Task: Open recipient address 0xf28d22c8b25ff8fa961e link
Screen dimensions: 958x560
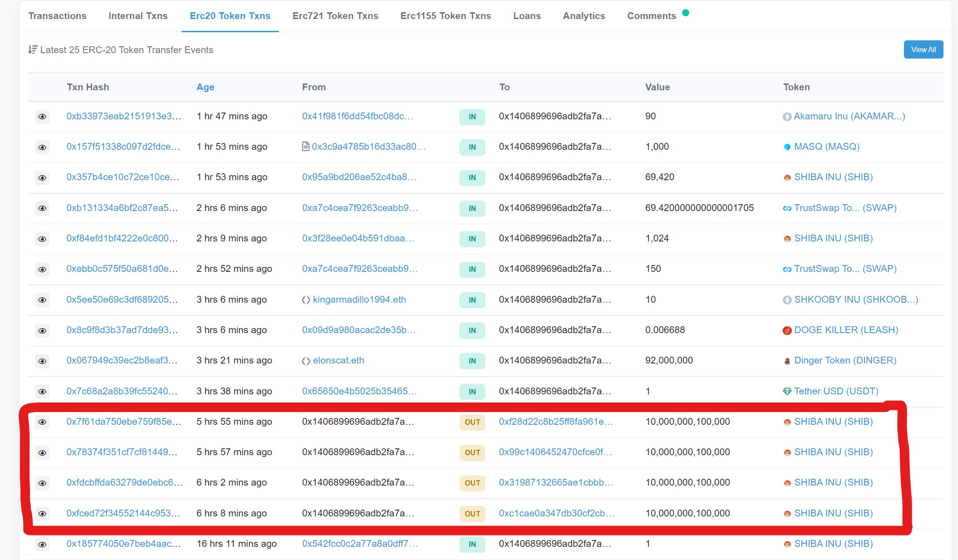Action: click(556, 422)
